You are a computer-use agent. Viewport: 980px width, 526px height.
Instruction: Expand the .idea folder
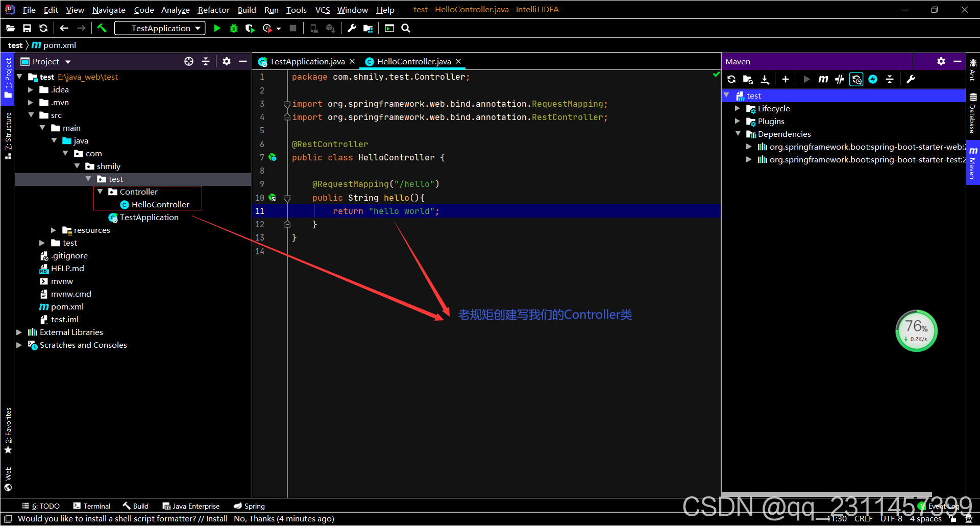click(x=31, y=90)
